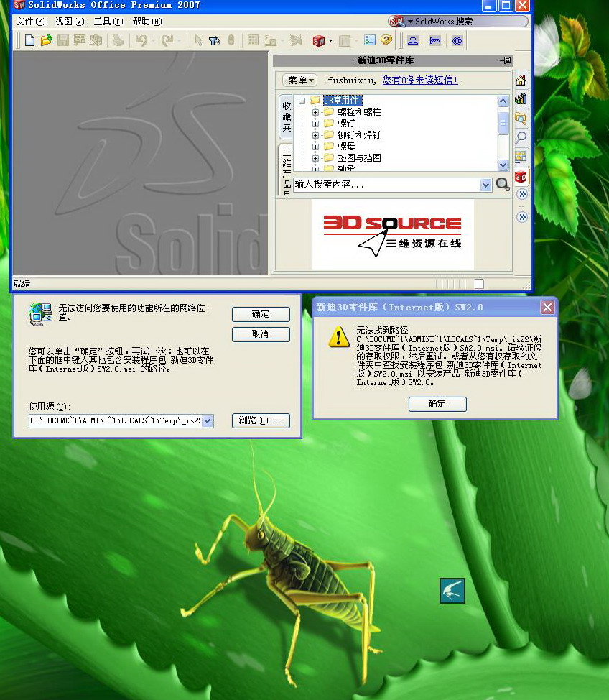The height and width of the screenshot is (700, 609).
Task: Collapse the JB常用件 tree node
Action: click(302, 101)
